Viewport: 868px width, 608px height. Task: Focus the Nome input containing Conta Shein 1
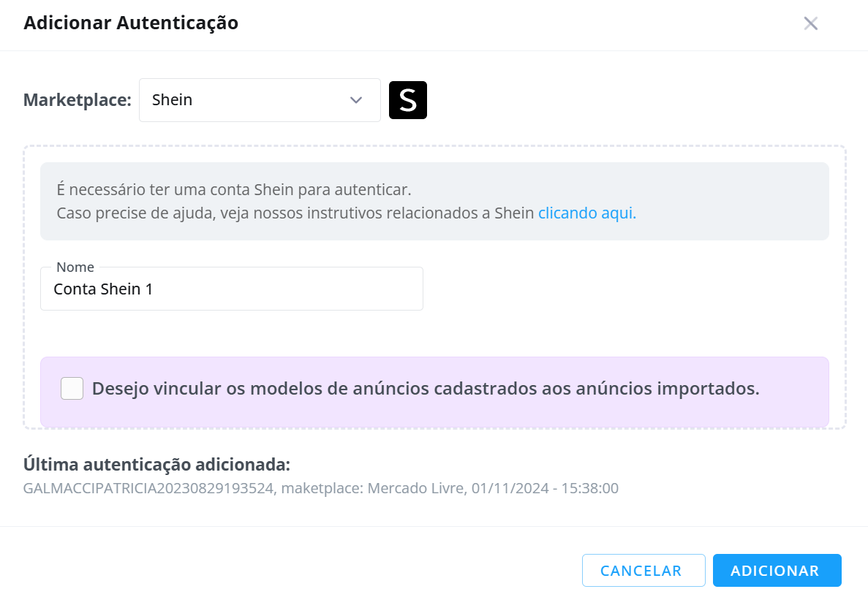232,289
